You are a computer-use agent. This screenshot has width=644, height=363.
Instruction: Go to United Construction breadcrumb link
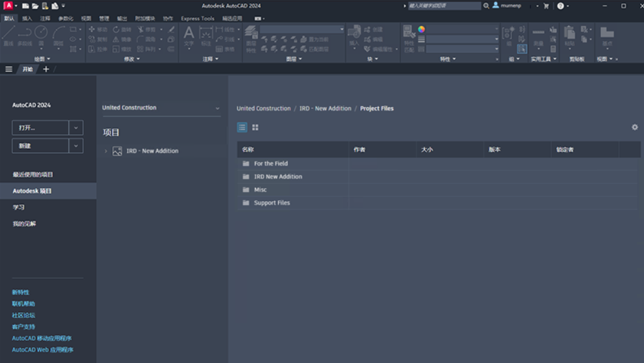(x=263, y=108)
